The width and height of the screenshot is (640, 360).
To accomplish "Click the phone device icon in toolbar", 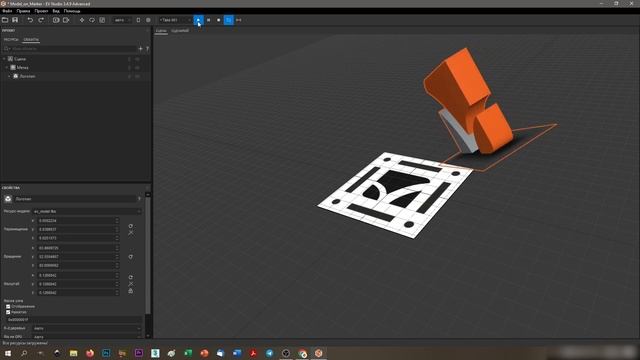I will click(138, 20).
